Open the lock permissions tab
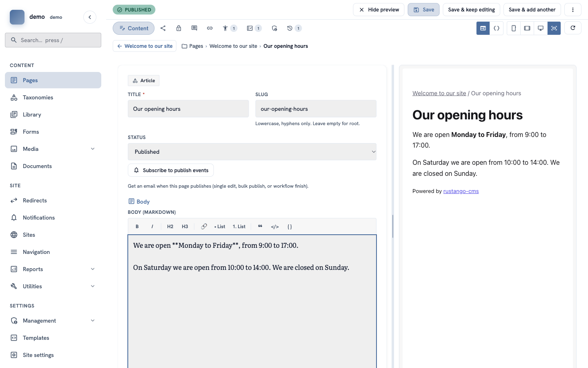Viewport: 588px width, 368px height. coord(178,28)
